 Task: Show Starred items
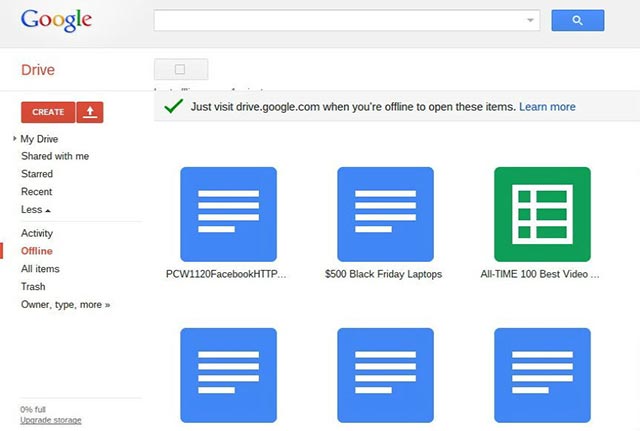(37, 174)
